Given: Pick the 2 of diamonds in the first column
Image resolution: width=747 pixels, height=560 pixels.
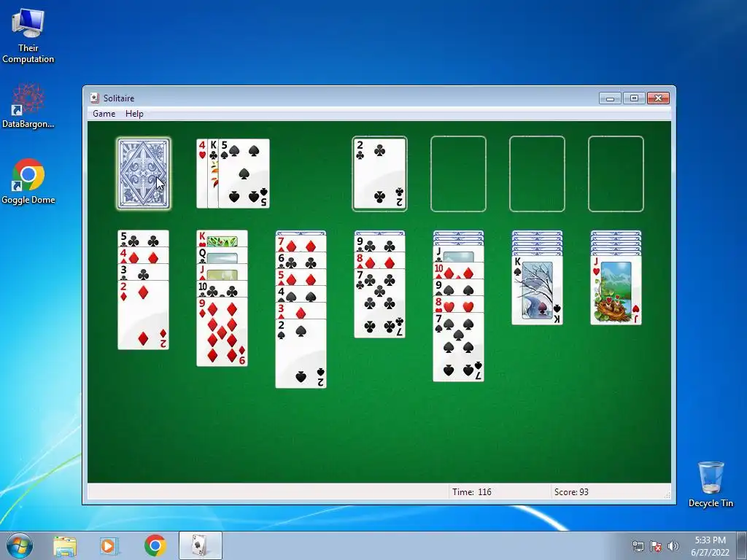Looking at the screenshot, I should click(x=144, y=315).
